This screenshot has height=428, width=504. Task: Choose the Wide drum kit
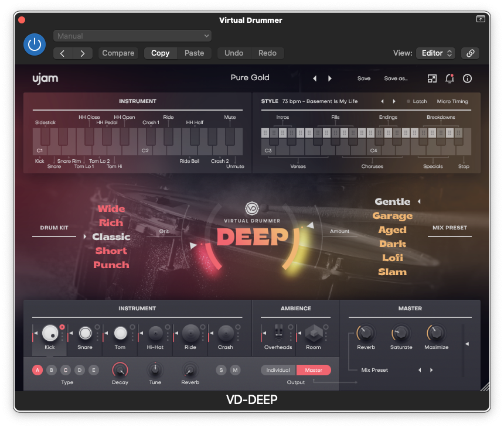111,208
